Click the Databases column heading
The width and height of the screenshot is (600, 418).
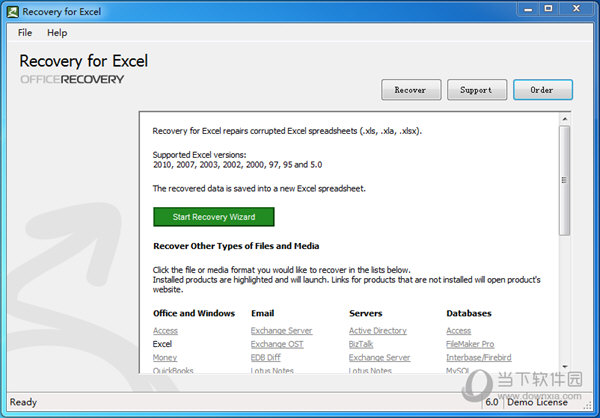coord(469,314)
